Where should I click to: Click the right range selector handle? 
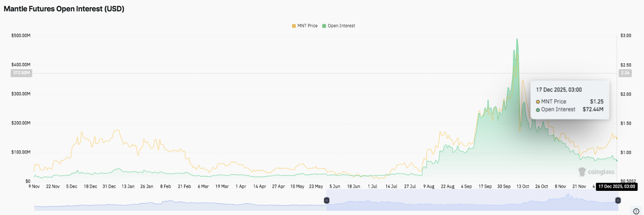(618, 200)
